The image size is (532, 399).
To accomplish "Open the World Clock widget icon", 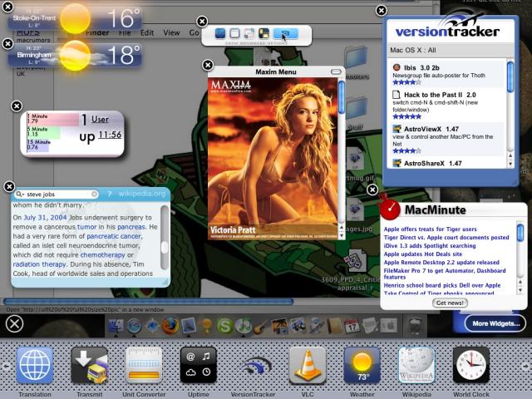I will click(x=470, y=365).
